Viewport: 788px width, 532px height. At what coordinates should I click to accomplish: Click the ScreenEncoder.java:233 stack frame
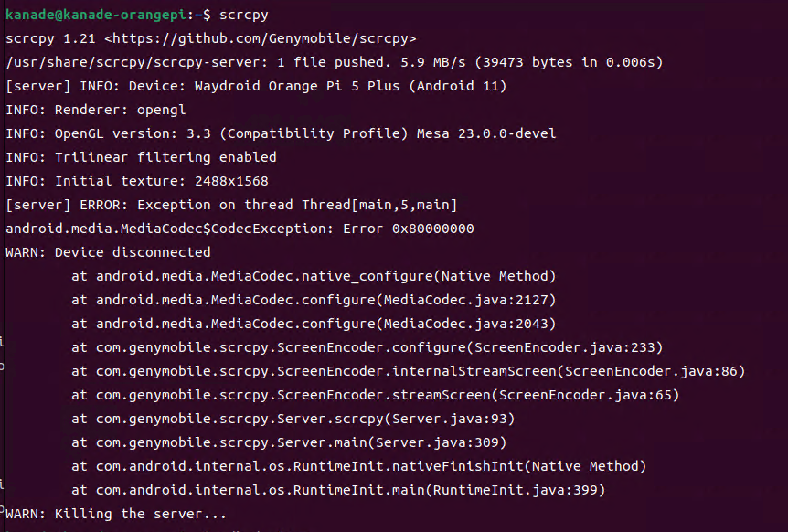[367, 347]
